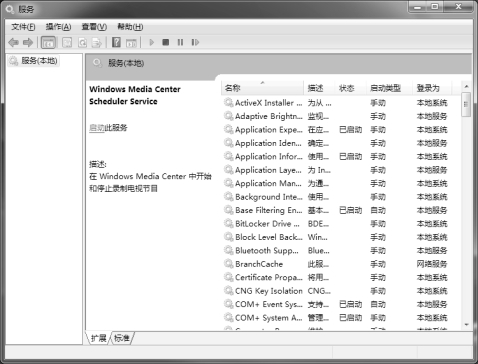Click 已启动 status in Application Experience row

350,130
